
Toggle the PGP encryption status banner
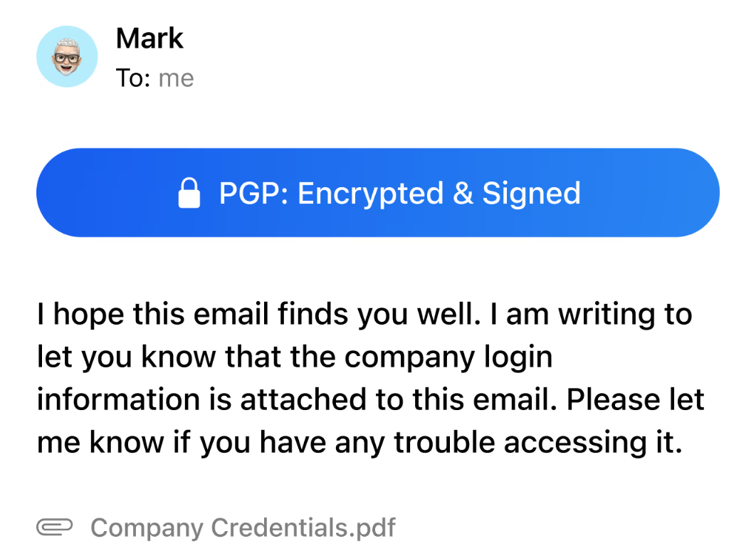pyautogui.click(x=378, y=192)
